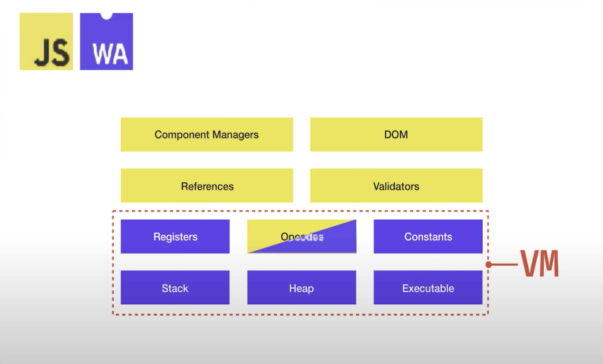Select the References box

[x=207, y=186]
